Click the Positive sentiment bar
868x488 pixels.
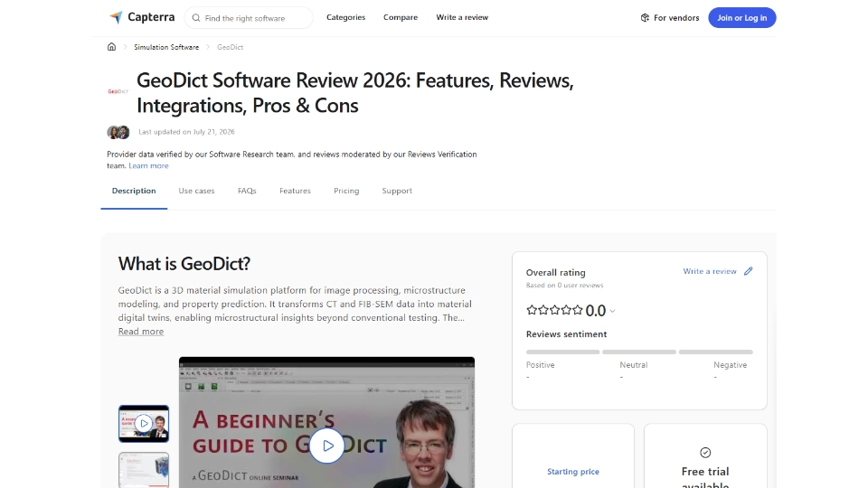tap(562, 352)
